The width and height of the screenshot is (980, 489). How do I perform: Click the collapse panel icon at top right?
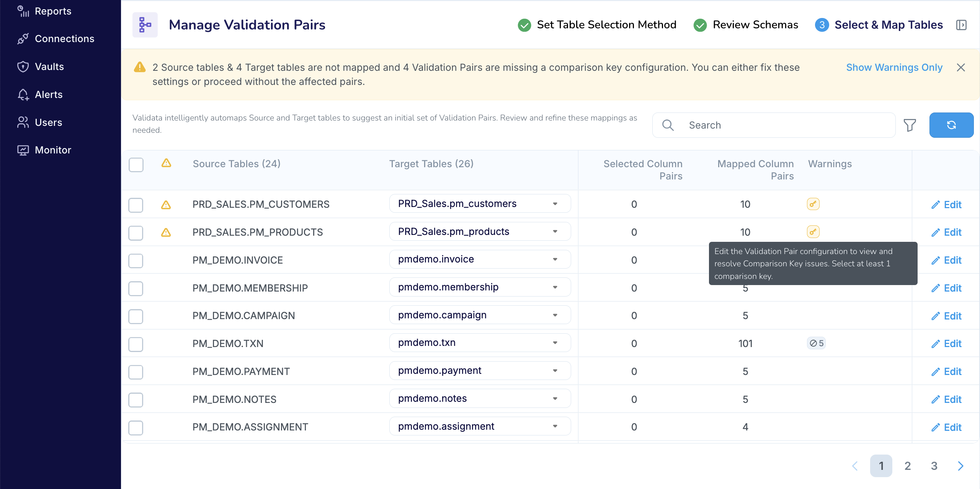click(962, 24)
